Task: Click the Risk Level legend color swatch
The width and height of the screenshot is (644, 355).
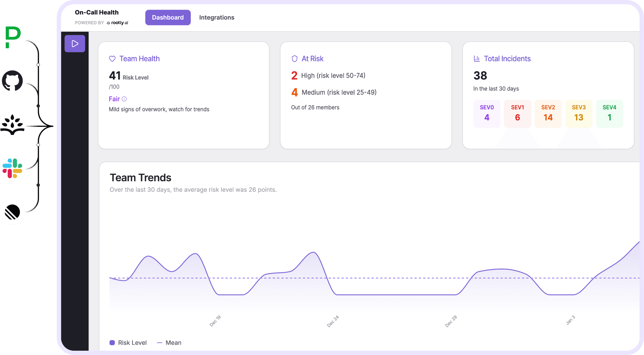Action: pyautogui.click(x=112, y=342)
